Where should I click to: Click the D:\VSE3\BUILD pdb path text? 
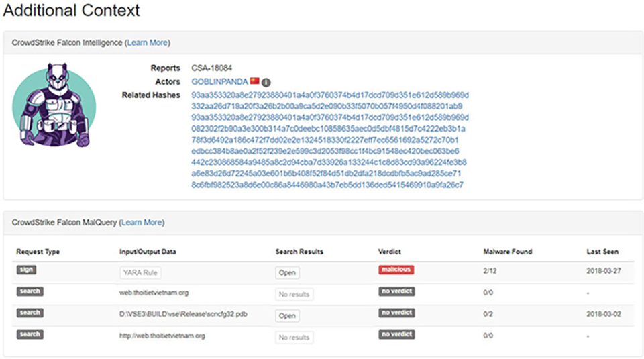[x=183, y=314]
